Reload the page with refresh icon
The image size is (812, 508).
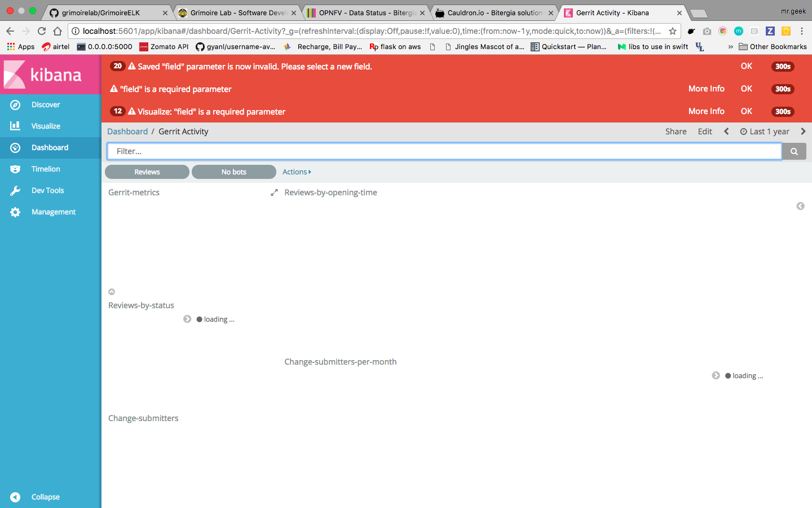(x=42, y=31)
